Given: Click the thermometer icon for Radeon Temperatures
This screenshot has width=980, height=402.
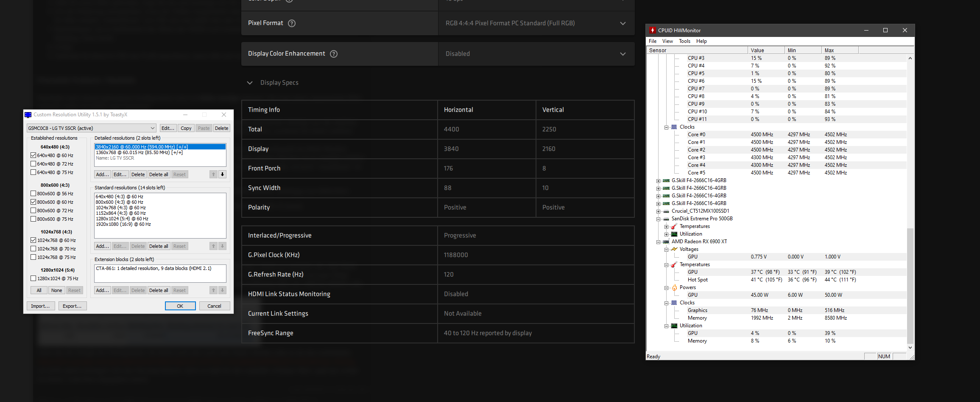Looking at the screenshot, I should (674, 264).
